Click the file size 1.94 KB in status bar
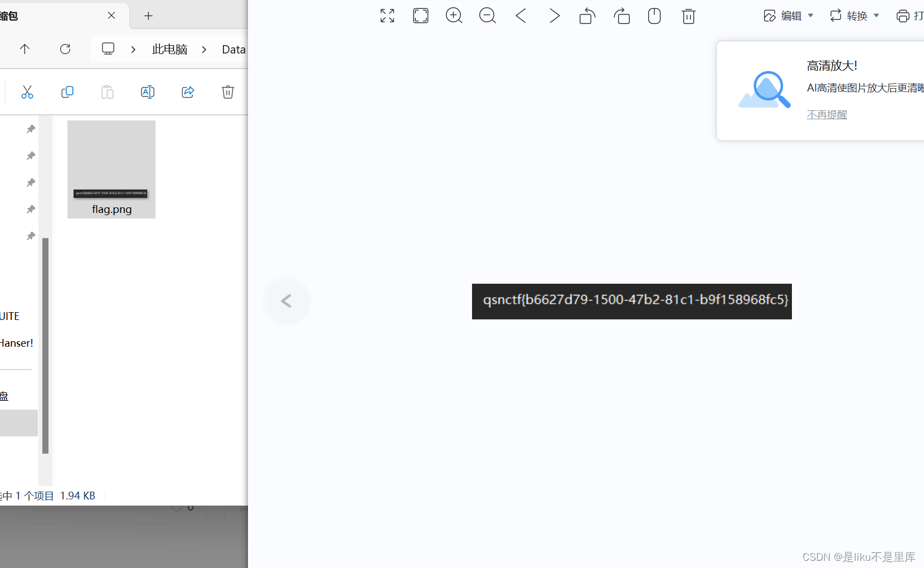The image size is (924, 568). (77, 496)
